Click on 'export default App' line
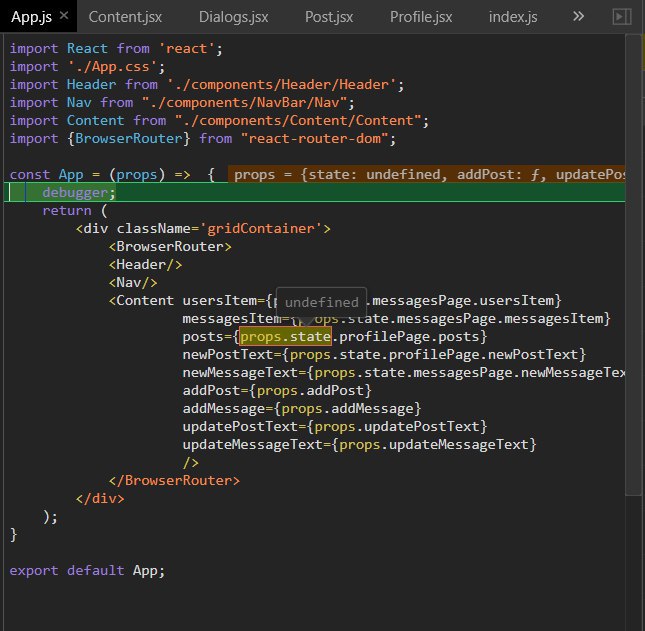The image size is (645, 631). (x=87, y=570)
